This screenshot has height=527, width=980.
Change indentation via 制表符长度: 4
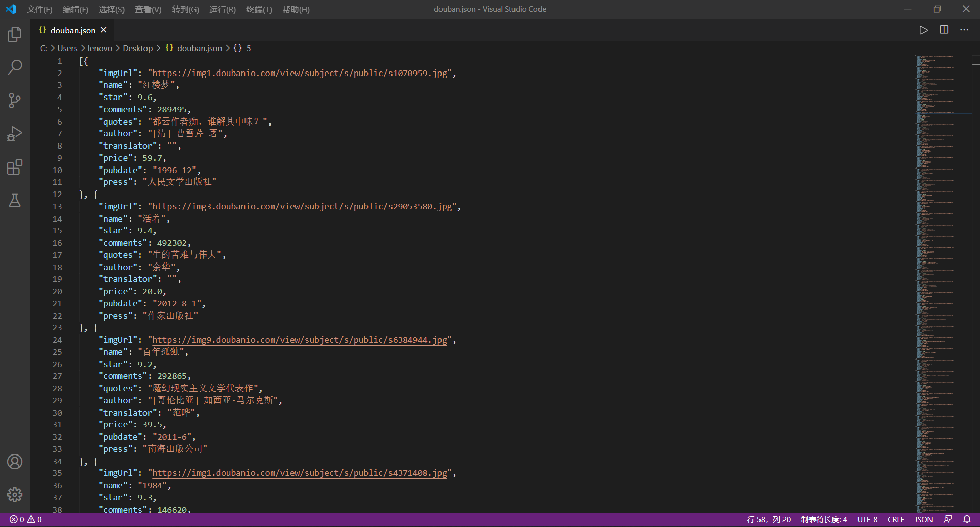click(824, 519)
